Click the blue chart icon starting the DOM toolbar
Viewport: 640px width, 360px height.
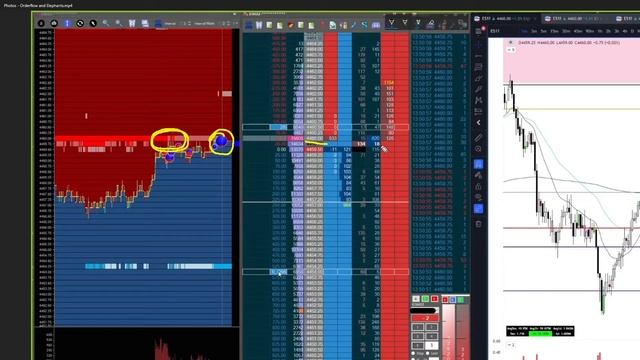(x=249, y=25)
